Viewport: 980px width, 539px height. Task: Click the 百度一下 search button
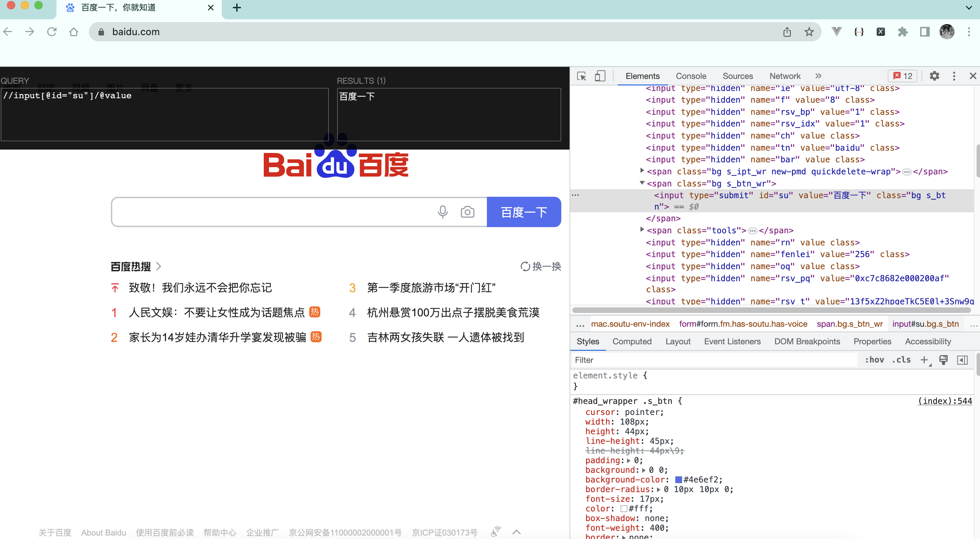[523, 212]
